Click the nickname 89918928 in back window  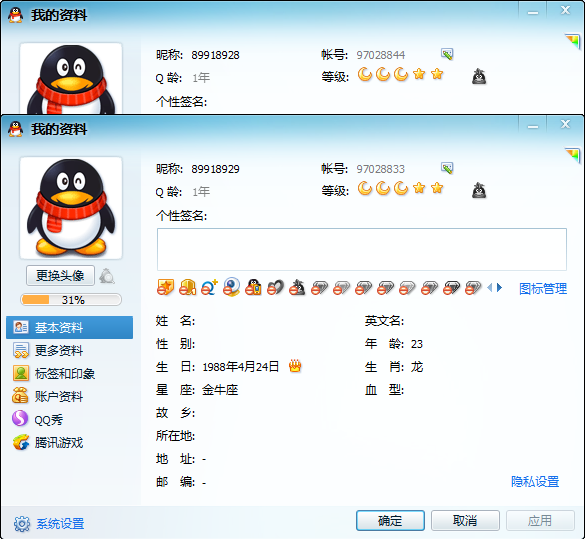215,55
